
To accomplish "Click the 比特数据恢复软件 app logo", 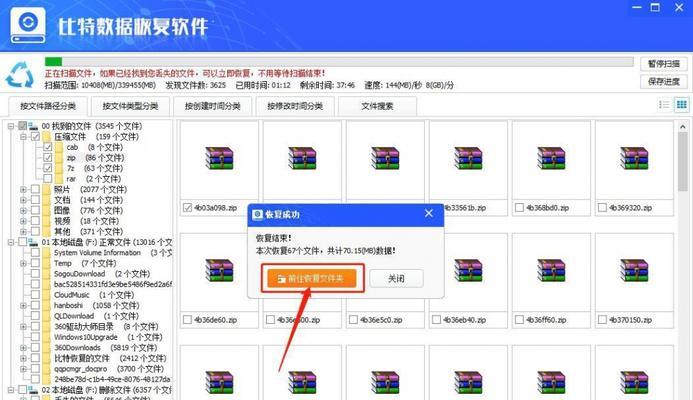I will [28, 25].
